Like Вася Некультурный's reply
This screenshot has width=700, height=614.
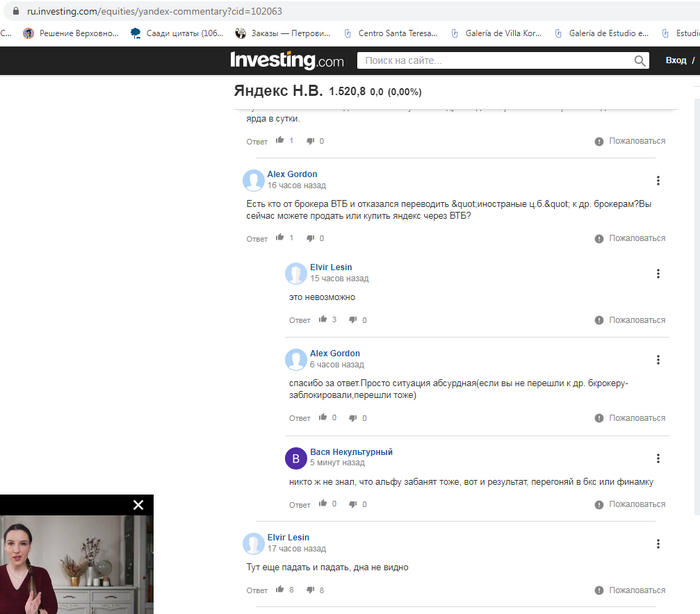[x=323, y=503]
